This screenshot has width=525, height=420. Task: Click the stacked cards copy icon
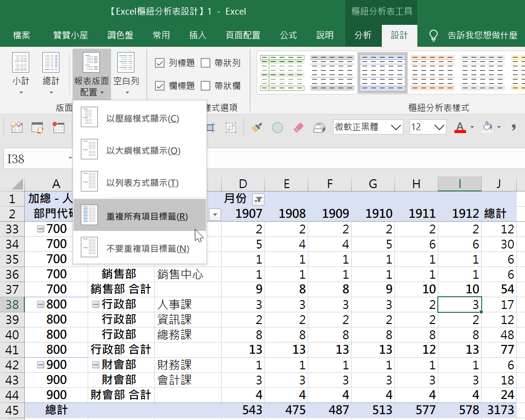click(x=319, y=128)
